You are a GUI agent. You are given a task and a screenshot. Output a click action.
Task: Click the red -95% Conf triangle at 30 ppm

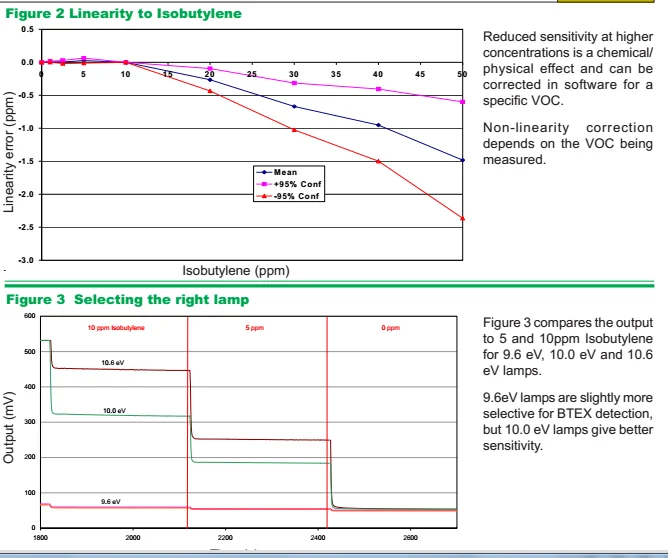tap(294, 130)
